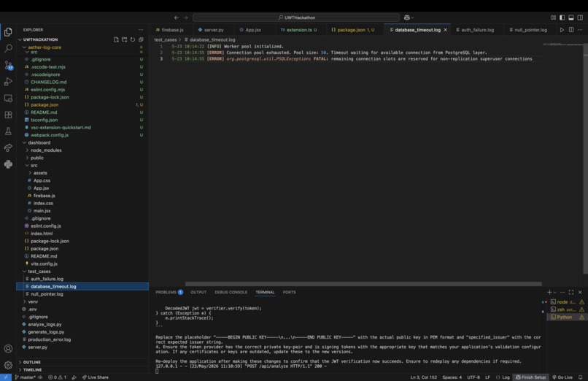Open Explorer views and more actions menu
The image size is (588, 381).
coord(141,30)
